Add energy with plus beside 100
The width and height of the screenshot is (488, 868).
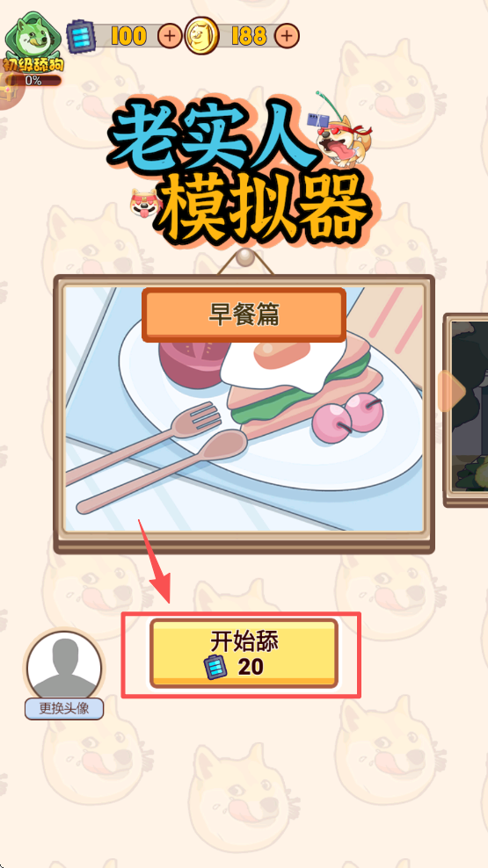170,37
